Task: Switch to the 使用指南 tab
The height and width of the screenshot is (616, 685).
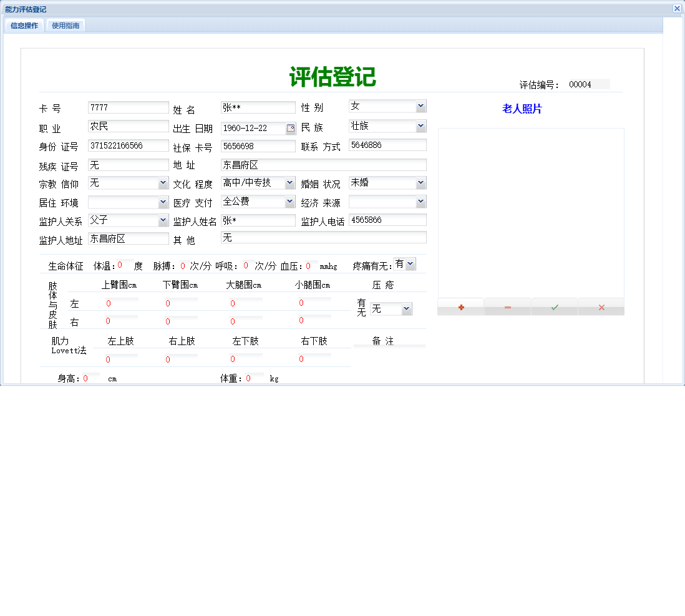Action: click(x=65, y=26)
